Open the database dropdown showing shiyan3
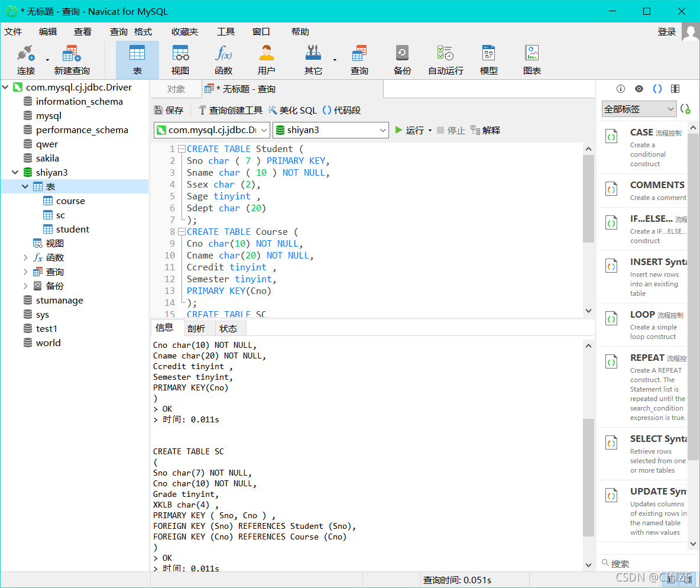Image resolution: width=700 pixels, height=588 pixels. (330, 130)
